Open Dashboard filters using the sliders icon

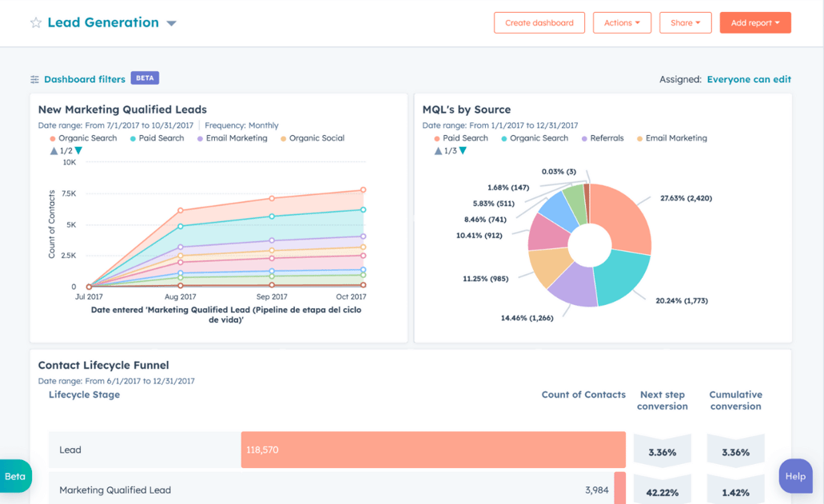[34, 78]
